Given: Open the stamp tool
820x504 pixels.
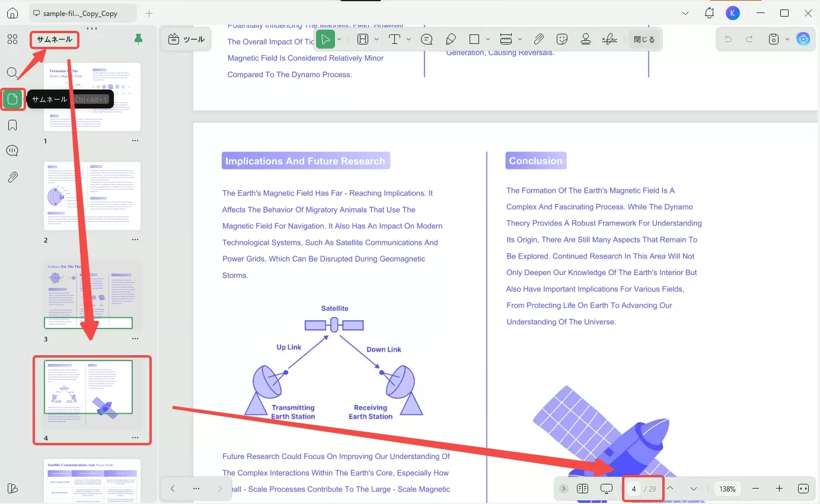Looking at the screenshot, I should 586,39.
